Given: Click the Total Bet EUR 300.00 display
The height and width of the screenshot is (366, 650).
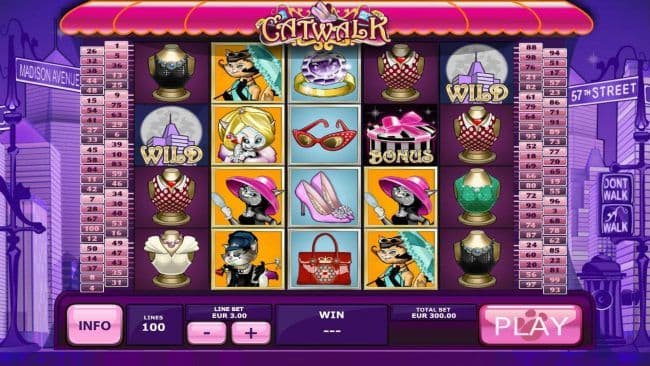Looking at the screenshot, I should (x=433, y=313).
